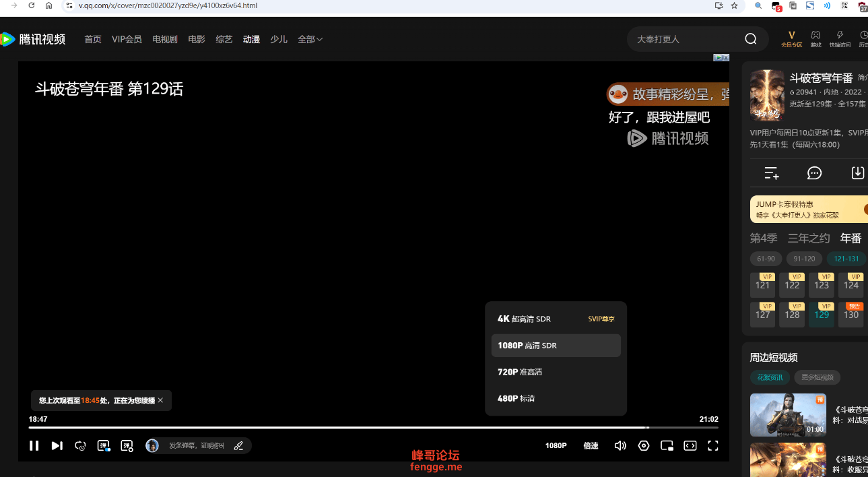The image size is (868, 477).
Task: Select episode range 91-120
Action: click(804, 259)
